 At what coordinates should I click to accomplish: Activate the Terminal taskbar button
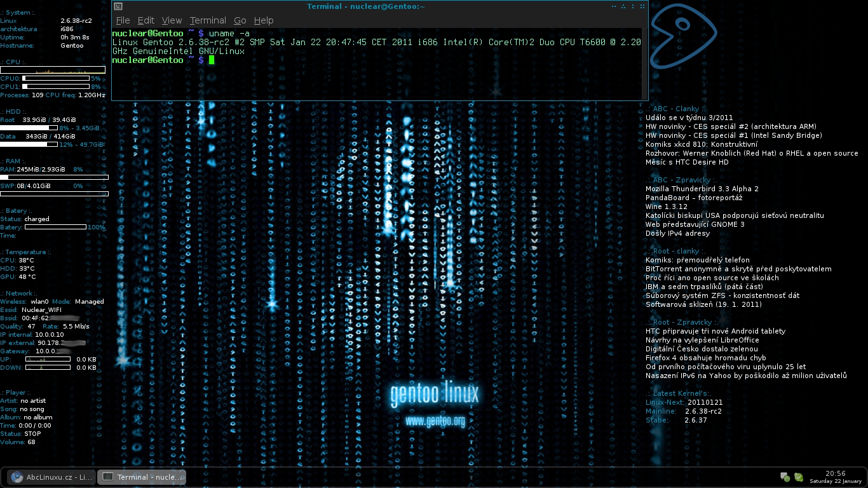pos(142,477)
